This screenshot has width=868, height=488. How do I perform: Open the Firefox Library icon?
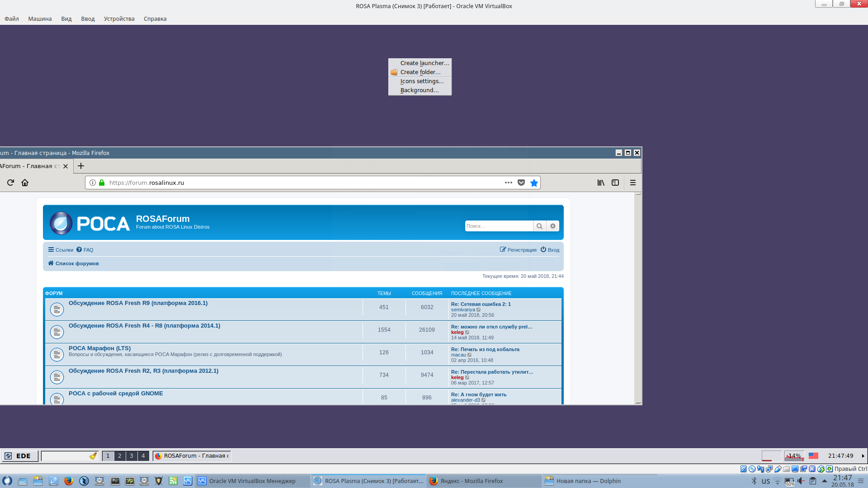pyautogui.click(x=601, y=183)
